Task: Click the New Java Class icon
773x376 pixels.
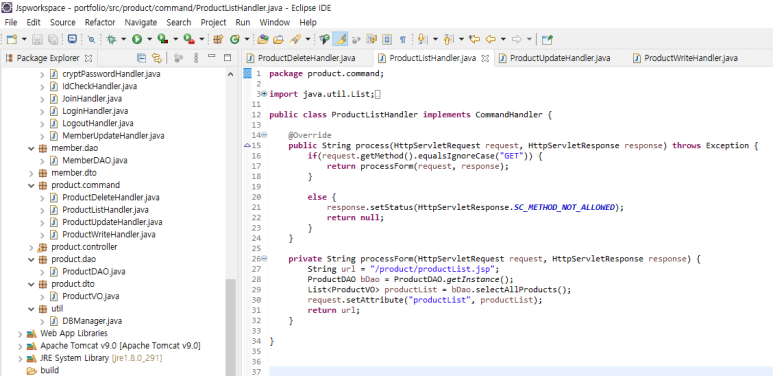Action: (x=235, y=39)
